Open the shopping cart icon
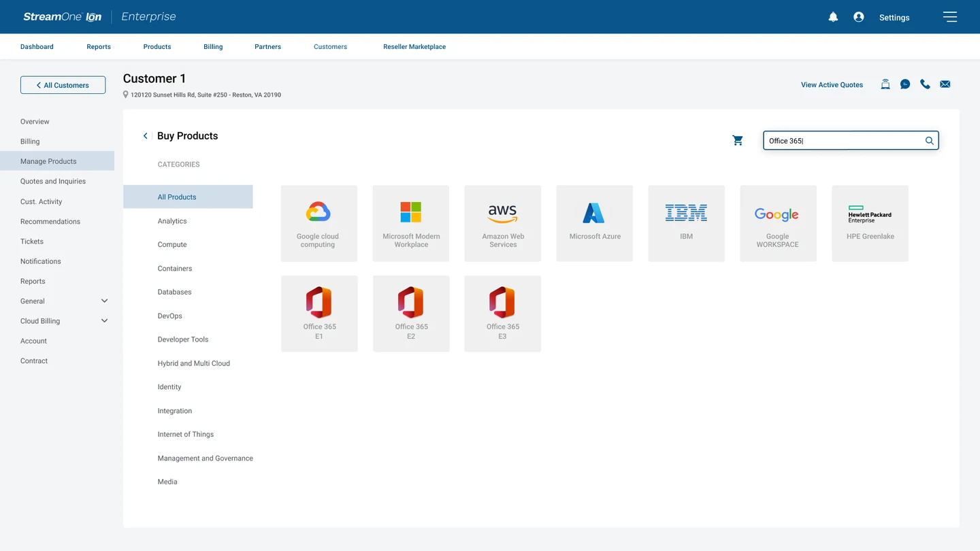 click(738, 140)
